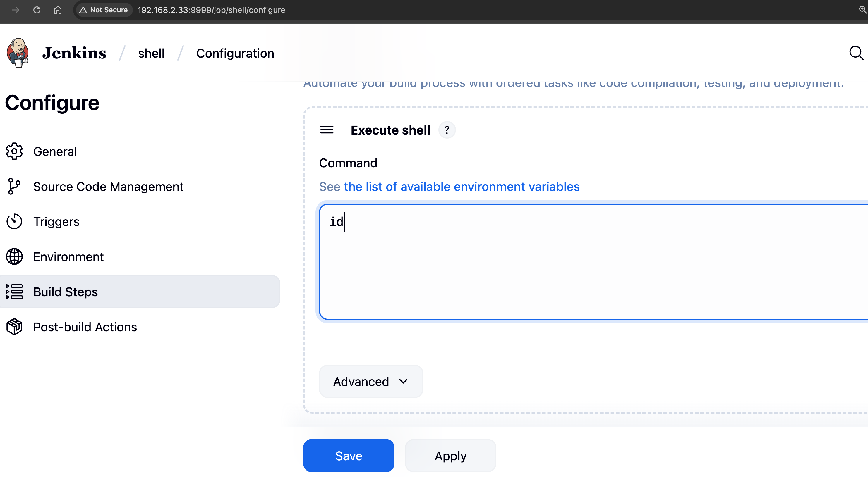Open the shell breadcrumb item
The height and width of the screenshot is (479, 868).
pos(151,53)
